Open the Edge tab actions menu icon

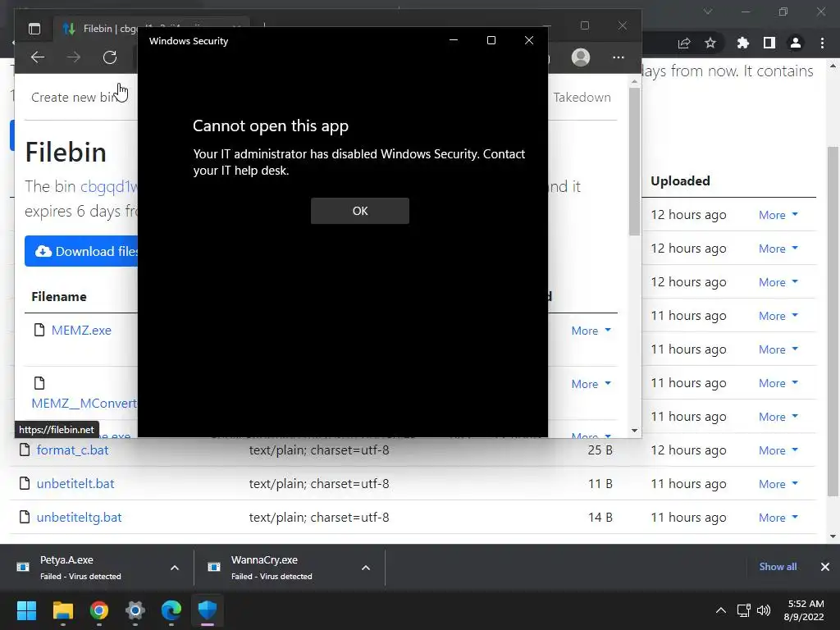coord(34,29)
